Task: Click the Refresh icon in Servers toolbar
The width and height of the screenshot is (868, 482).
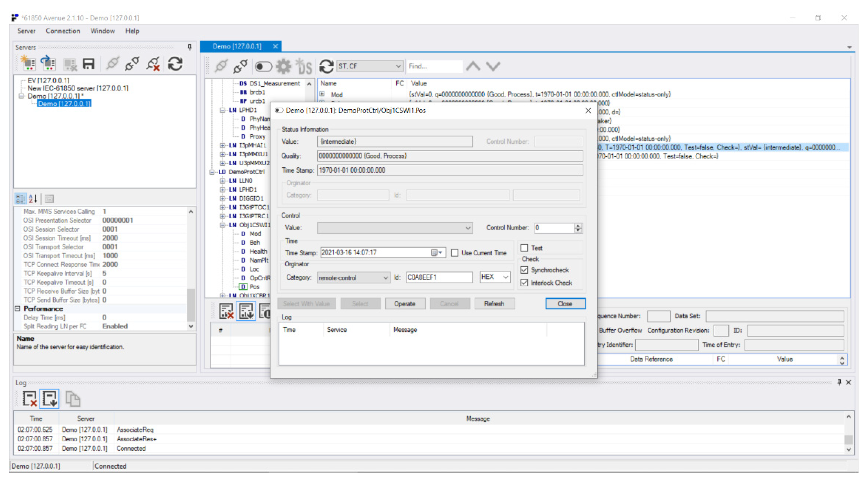Action: pyautogui.click(x=175, y=63)
